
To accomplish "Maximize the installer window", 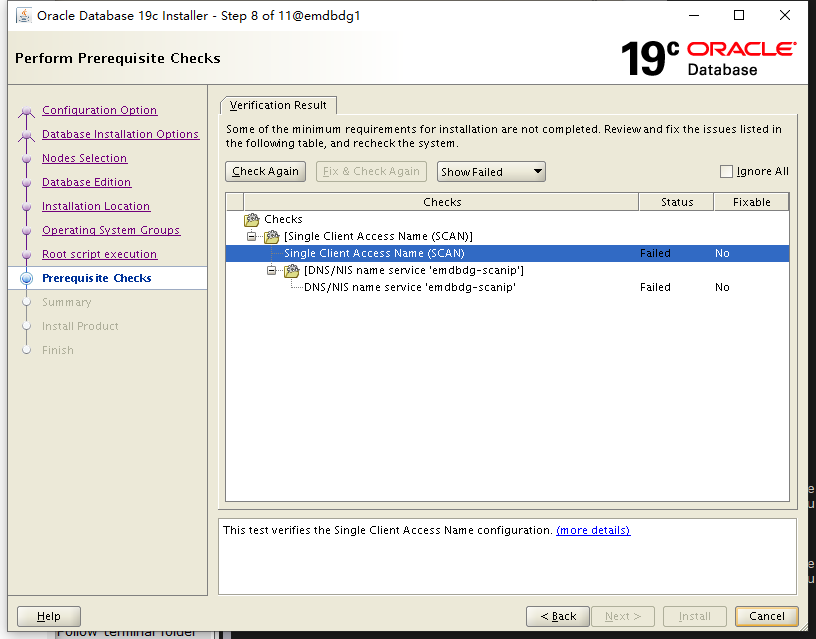I will point(739,15).
